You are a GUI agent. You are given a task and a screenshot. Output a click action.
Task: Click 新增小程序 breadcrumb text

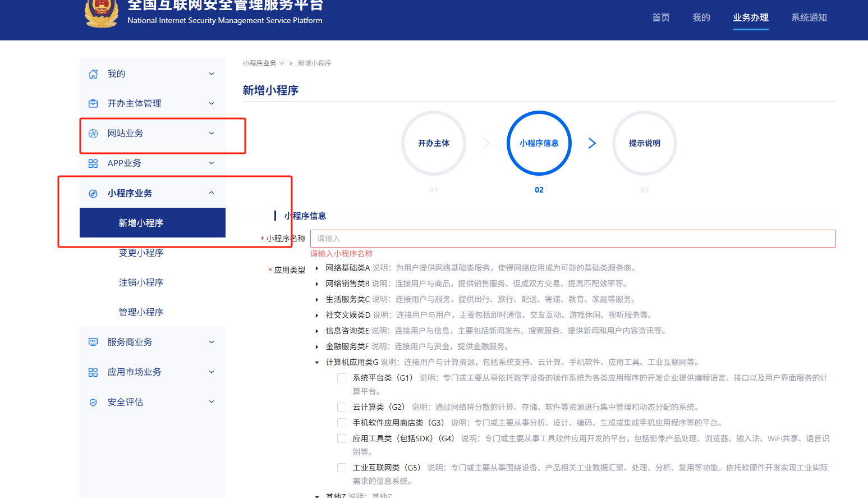[315, 63]
